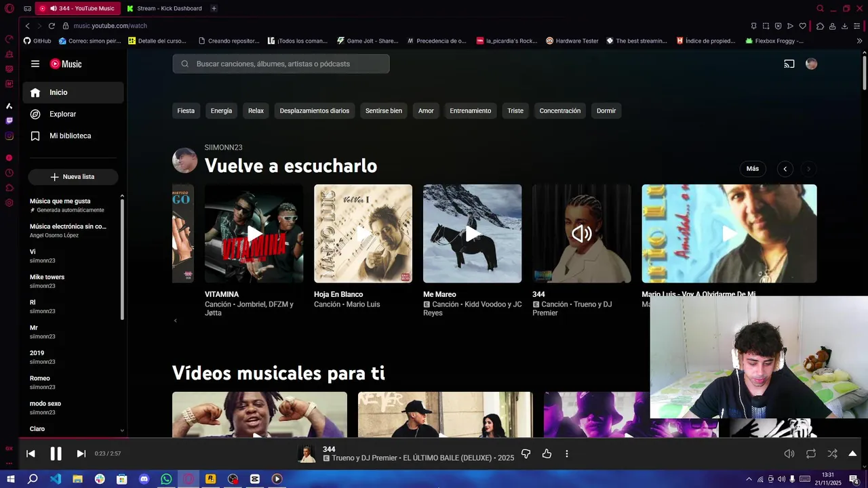Create a Nueva lista playlist
Screen dimensions: 868x488
73,177
